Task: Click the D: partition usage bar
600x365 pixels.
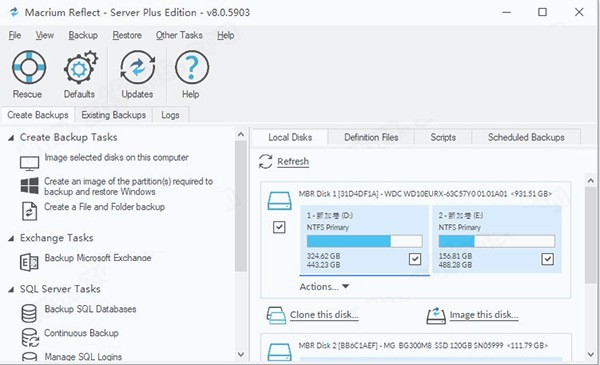Action: 365,241
